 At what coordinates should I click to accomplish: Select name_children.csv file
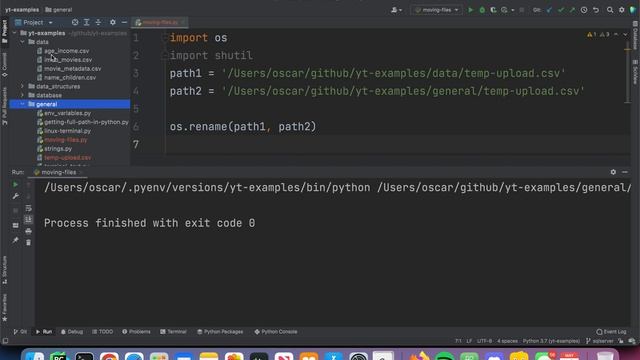pos(70,78)
